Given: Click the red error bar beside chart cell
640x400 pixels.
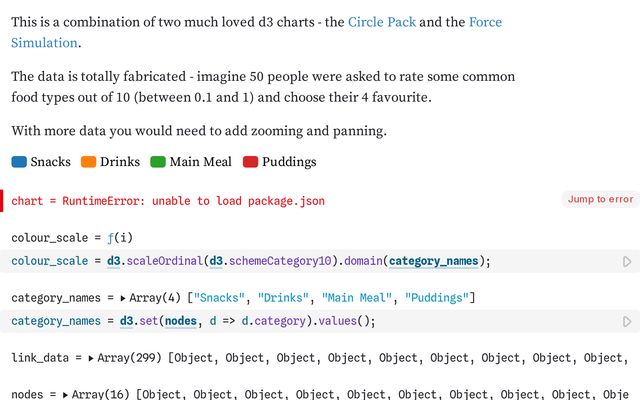Looking at the screenshot, I should [x=2, y=200].
